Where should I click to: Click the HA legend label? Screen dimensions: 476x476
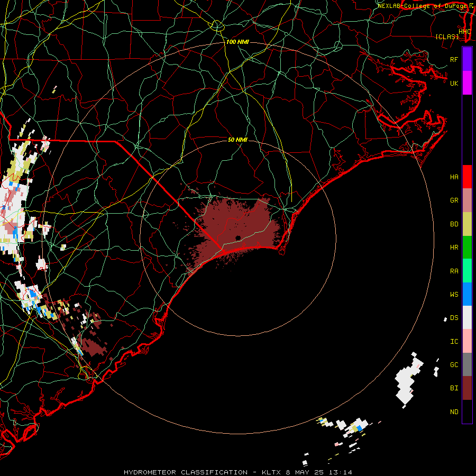454,177
